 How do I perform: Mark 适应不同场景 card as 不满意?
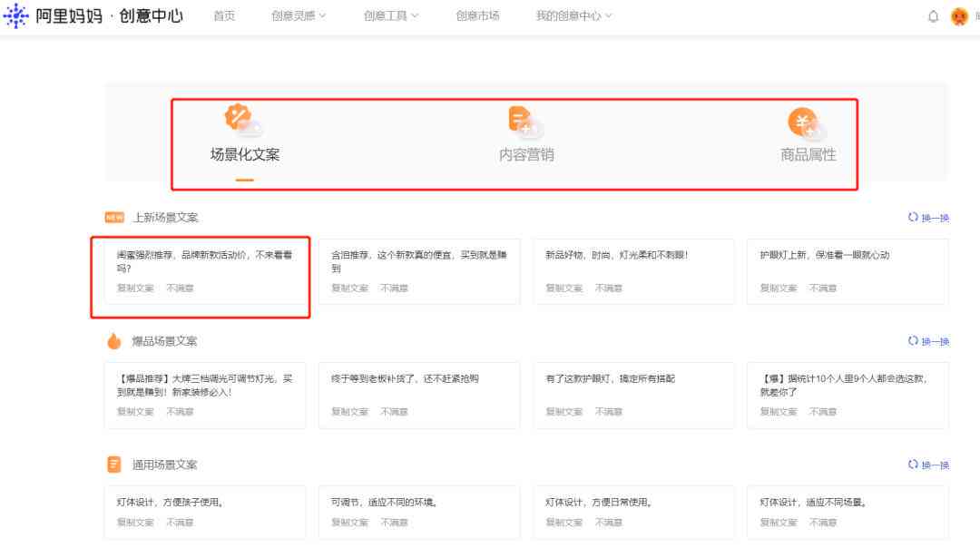click(823, 523)
